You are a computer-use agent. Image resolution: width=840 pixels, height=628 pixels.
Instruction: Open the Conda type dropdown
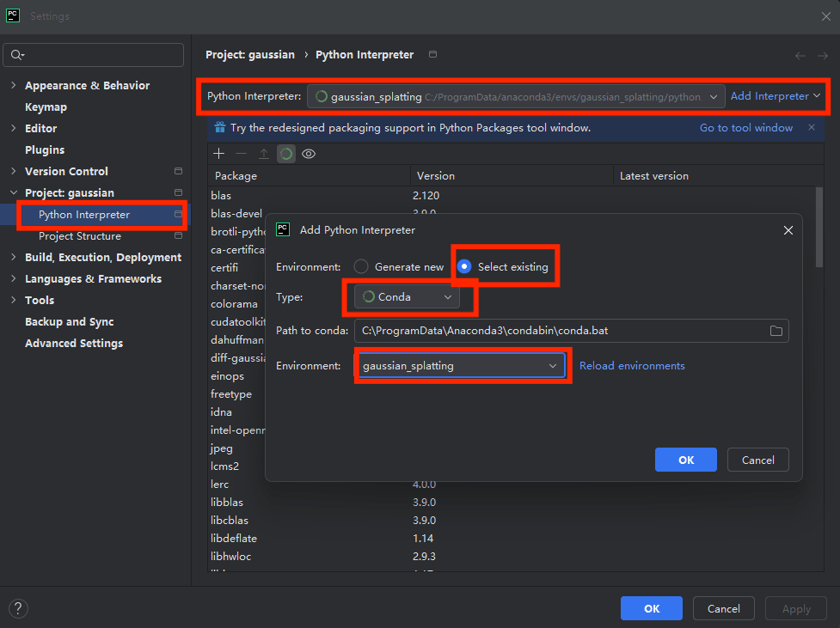click(407, 297)
